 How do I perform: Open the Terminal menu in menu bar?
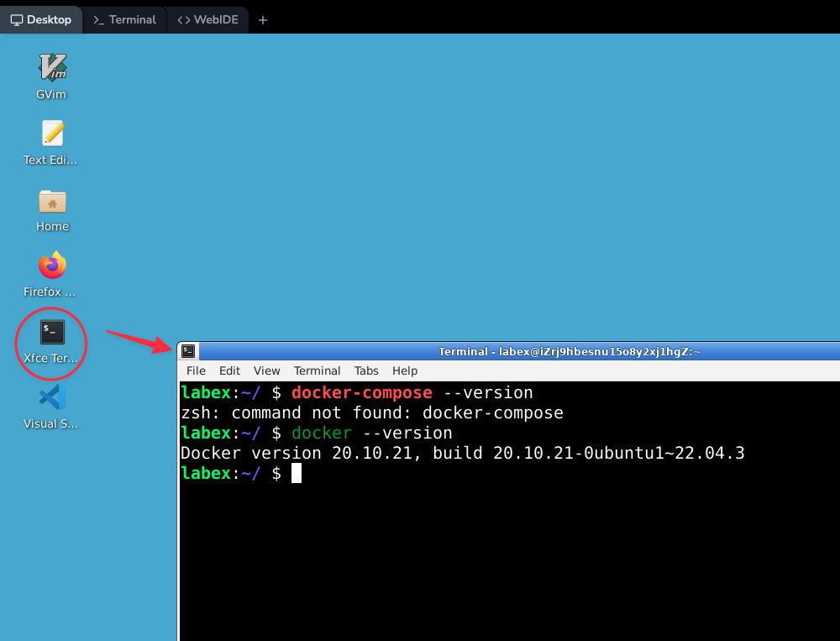pos(317,370)
